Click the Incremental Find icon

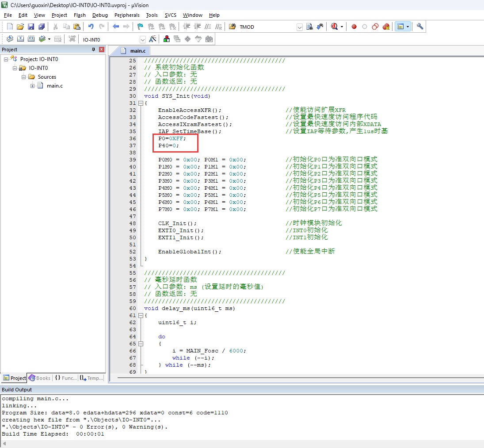pos(320,27)
